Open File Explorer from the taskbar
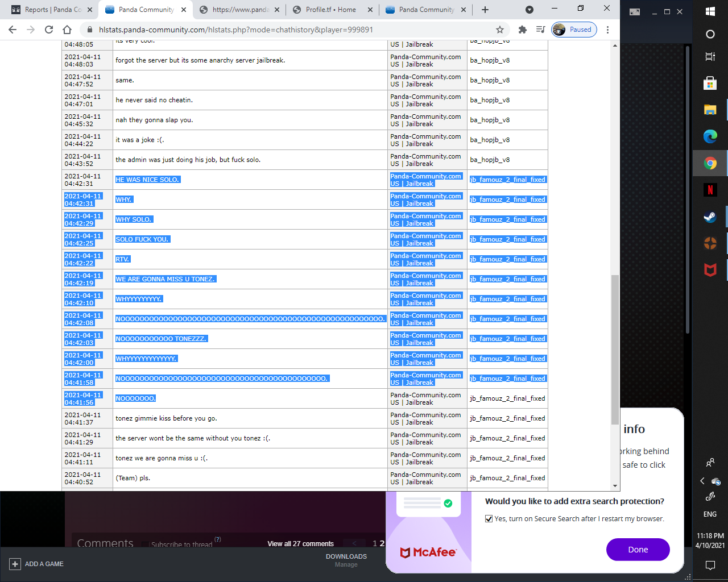This screenshot has height=582, width=728. pyautogui.click(x=710, y=110)
